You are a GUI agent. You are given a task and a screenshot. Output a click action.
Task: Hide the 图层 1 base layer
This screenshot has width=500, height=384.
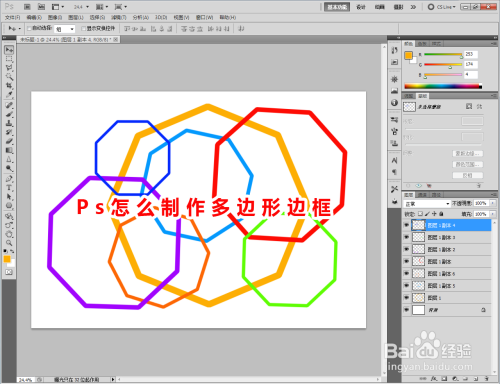click(x=406, y=298)
